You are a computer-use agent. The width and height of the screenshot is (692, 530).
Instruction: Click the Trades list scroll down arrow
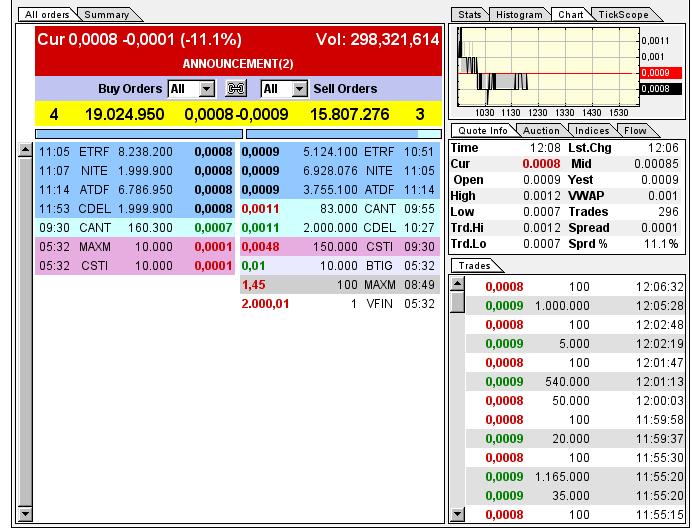tap(458, 514)
